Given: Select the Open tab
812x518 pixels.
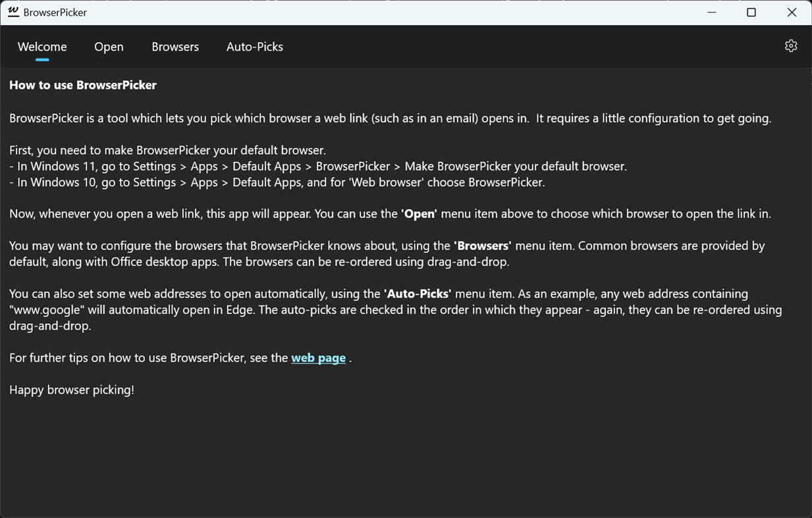Looking at the screenshot, I should click(109, 47).
